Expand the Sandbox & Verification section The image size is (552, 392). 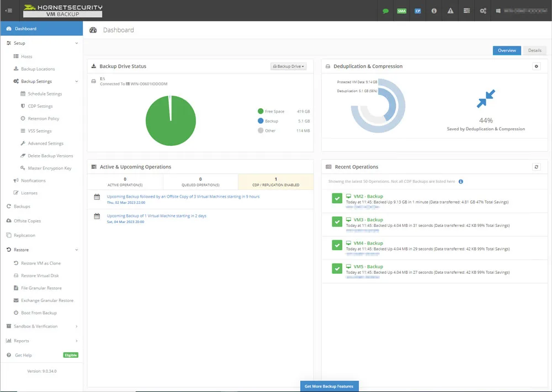[x=36, y=326]
